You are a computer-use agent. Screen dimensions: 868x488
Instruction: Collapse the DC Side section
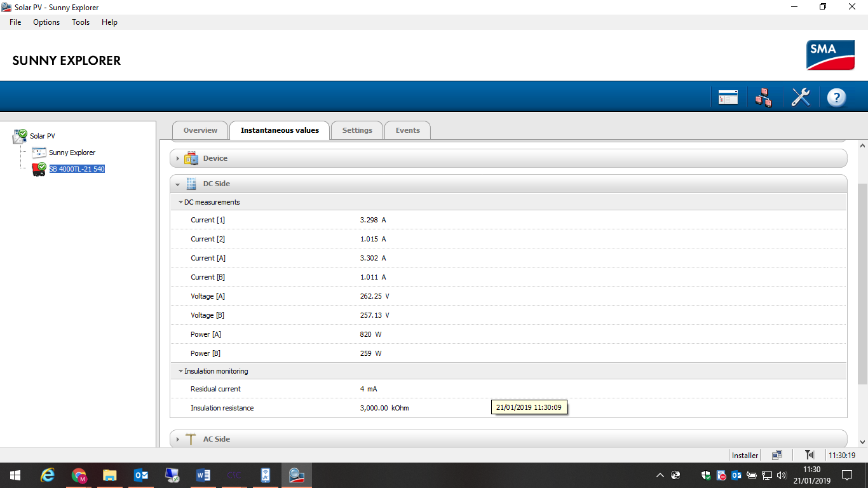coord(508,184)
